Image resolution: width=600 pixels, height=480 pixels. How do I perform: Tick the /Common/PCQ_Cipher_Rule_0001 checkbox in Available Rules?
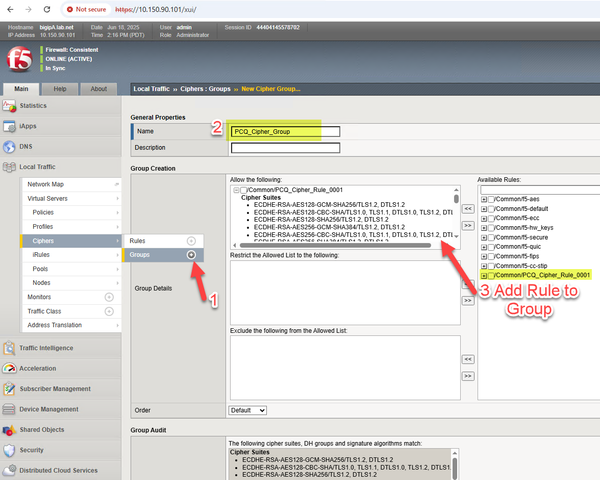click(493, 274)
